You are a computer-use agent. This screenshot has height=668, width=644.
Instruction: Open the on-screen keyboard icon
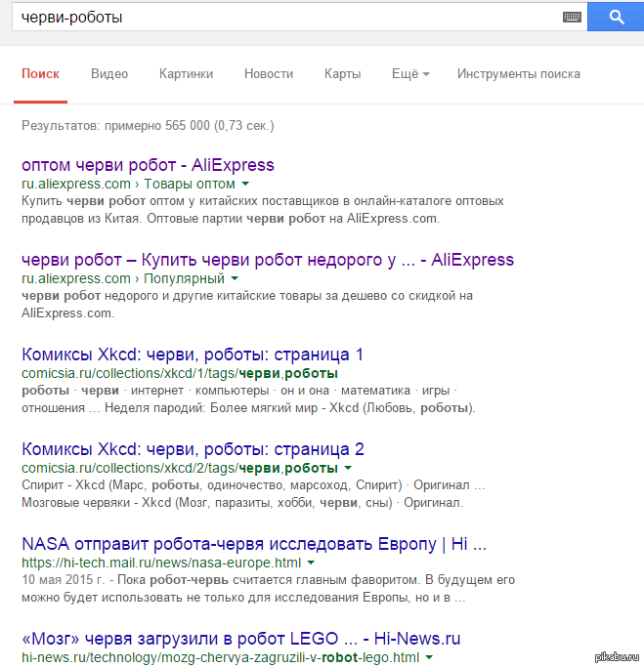coord(572,17)
